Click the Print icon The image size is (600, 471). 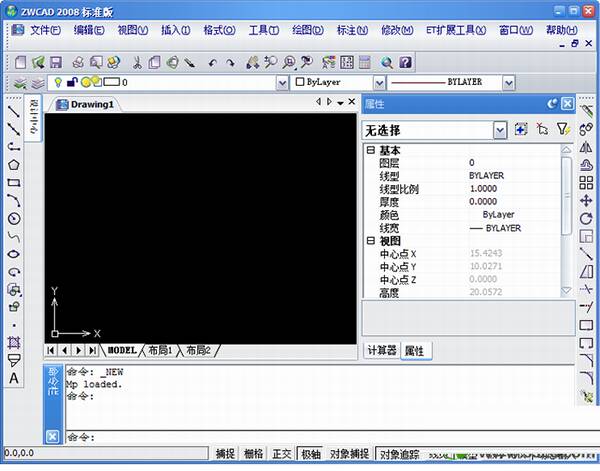click(x=78, y=62)
